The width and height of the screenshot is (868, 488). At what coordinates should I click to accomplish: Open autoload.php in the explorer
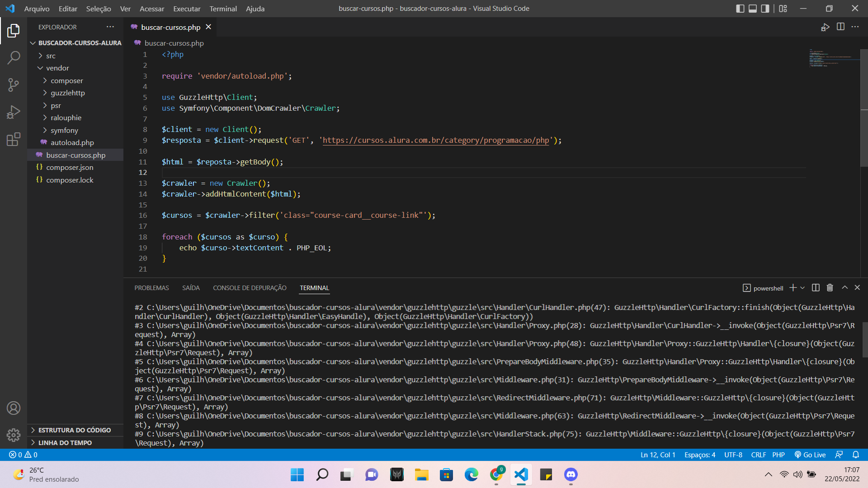coord(75,142)
